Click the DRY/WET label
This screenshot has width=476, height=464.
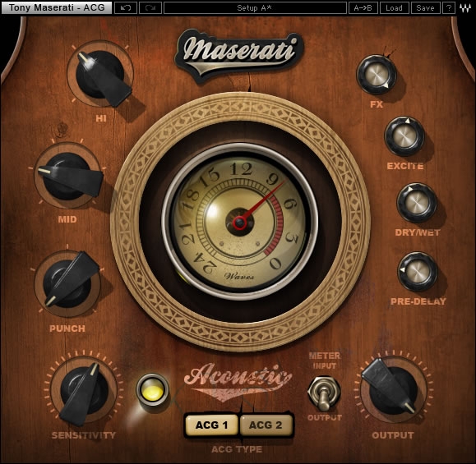coord(418,232)
